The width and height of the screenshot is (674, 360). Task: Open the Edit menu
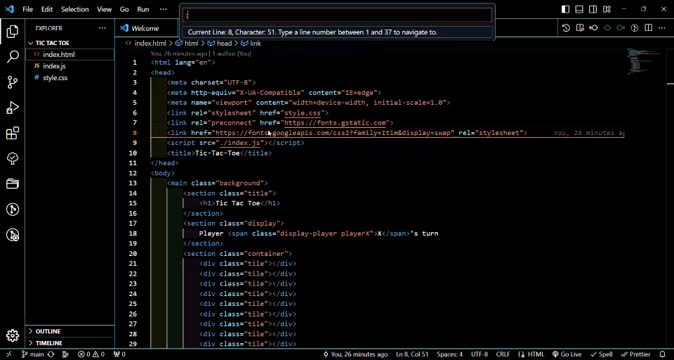coord(47,9)
